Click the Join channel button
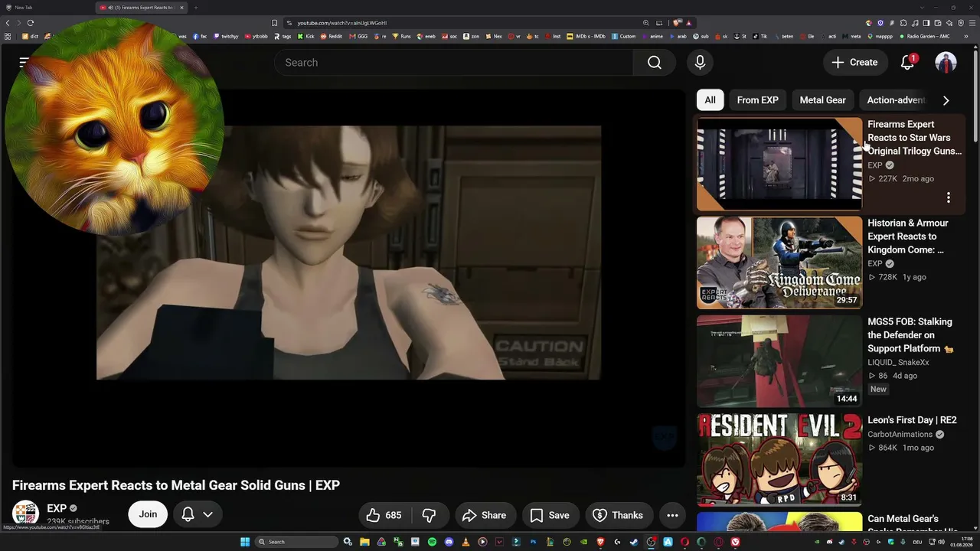Image resolution: width=980 pixels, height=551 pixels. 148,515
